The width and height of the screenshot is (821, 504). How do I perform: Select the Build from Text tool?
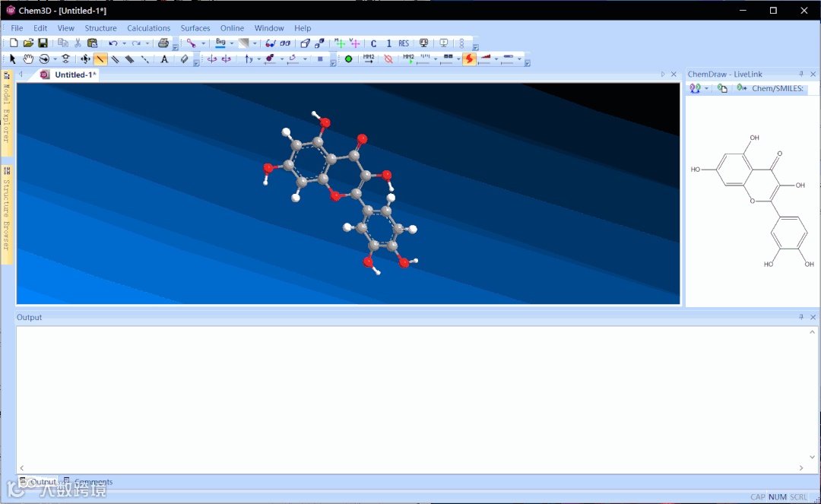click(x=164, y=59)
